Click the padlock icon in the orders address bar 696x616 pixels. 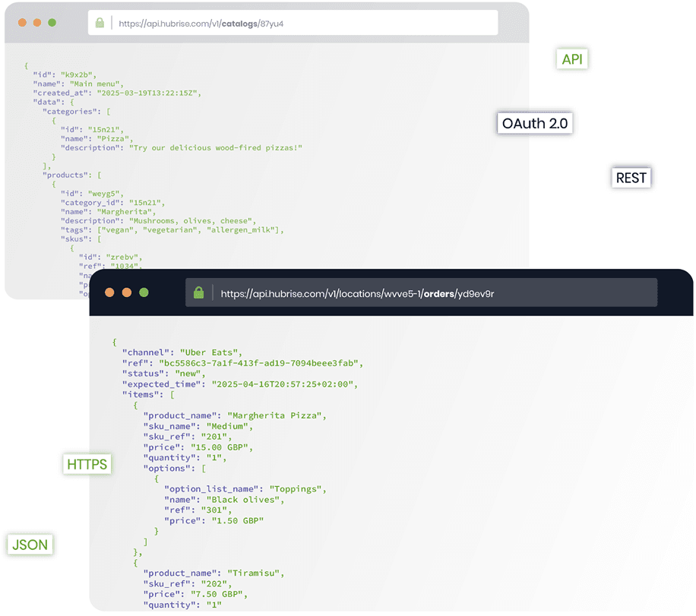[198, 292]
